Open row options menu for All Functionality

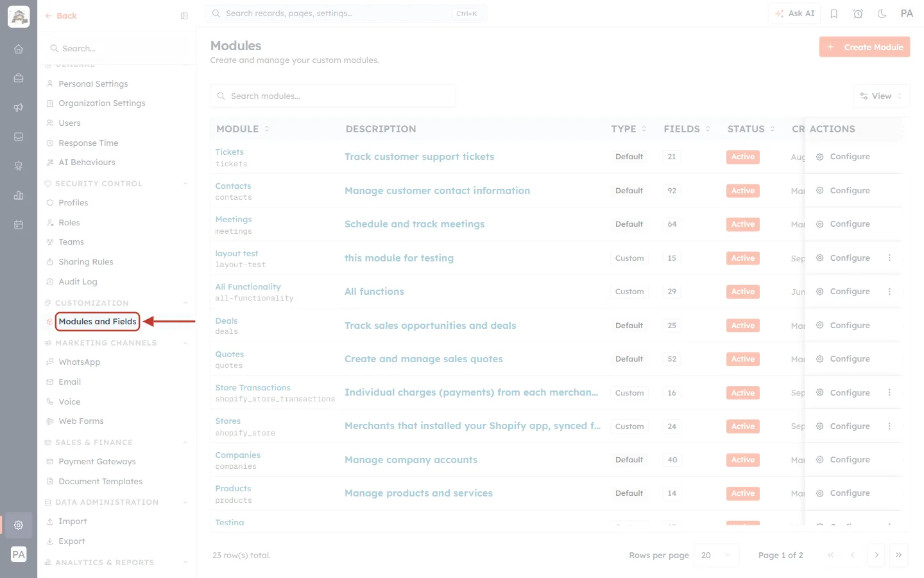pyautogui.click(x=889, y=292)
